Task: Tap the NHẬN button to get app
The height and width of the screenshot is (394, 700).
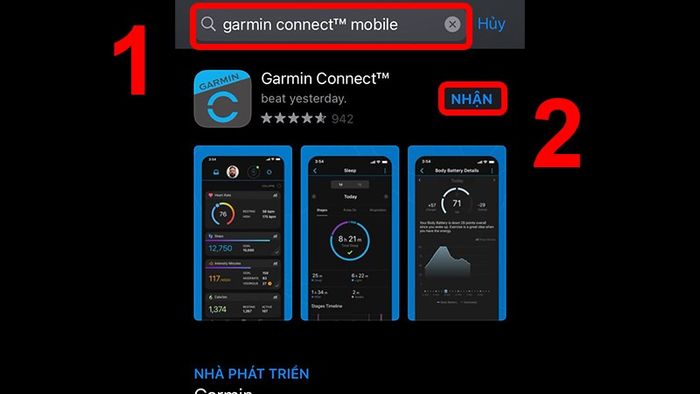Action: pyautogui.click(x=472, y=99)
